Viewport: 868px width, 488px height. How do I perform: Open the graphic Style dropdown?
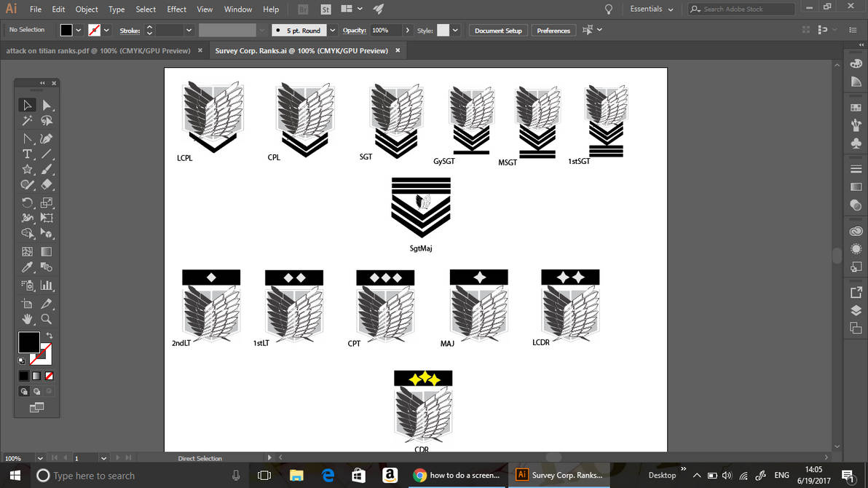pyautogui.click(x=455, y=31)
